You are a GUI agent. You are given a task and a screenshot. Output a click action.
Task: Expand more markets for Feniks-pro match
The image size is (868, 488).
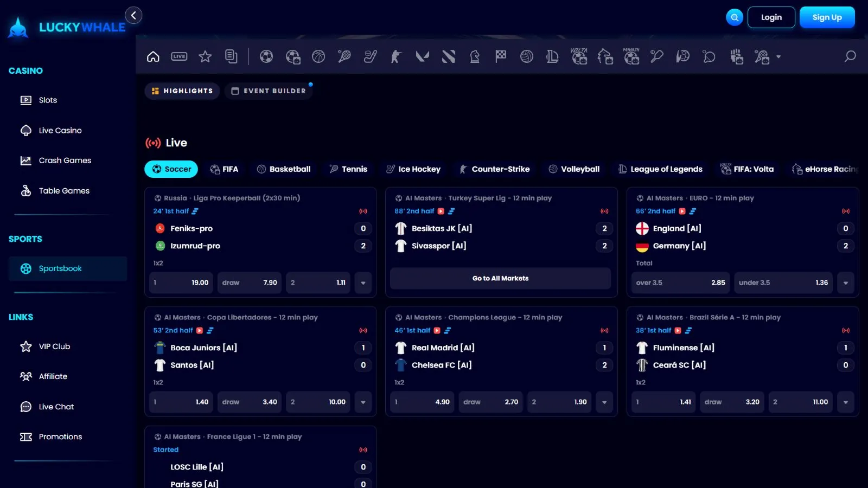pos(363,282)
